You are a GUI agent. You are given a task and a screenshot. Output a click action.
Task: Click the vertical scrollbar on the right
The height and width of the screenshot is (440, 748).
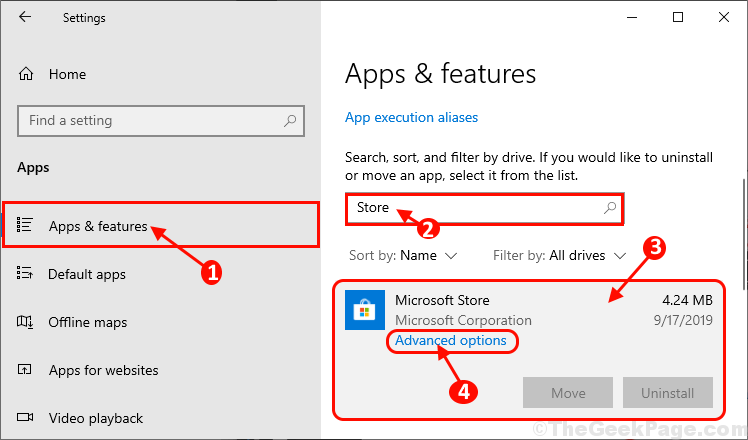(743, 234)
